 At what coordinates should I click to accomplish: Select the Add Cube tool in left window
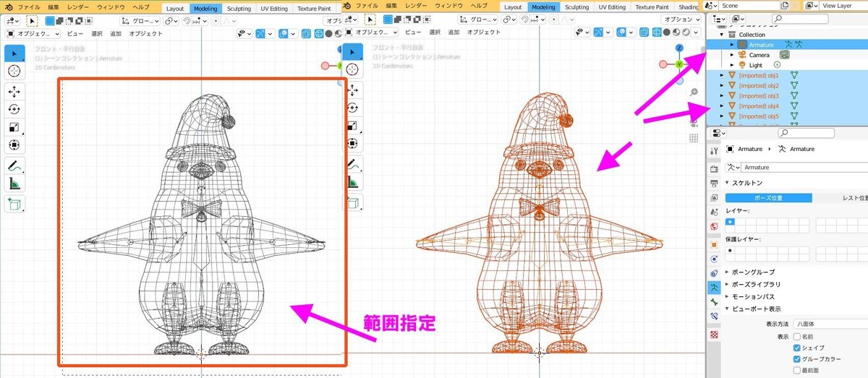click(x=14, y=205)
